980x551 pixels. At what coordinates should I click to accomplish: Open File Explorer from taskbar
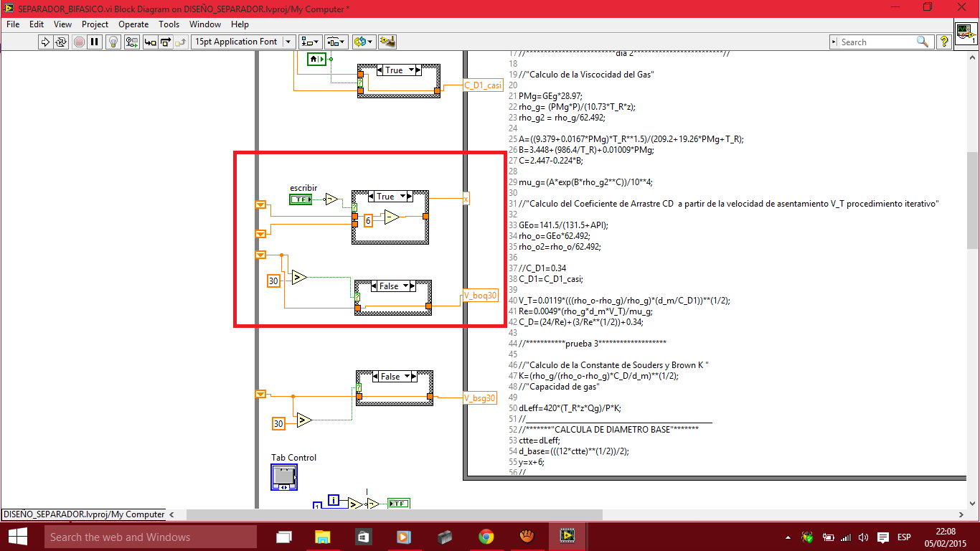pos(323,537)
